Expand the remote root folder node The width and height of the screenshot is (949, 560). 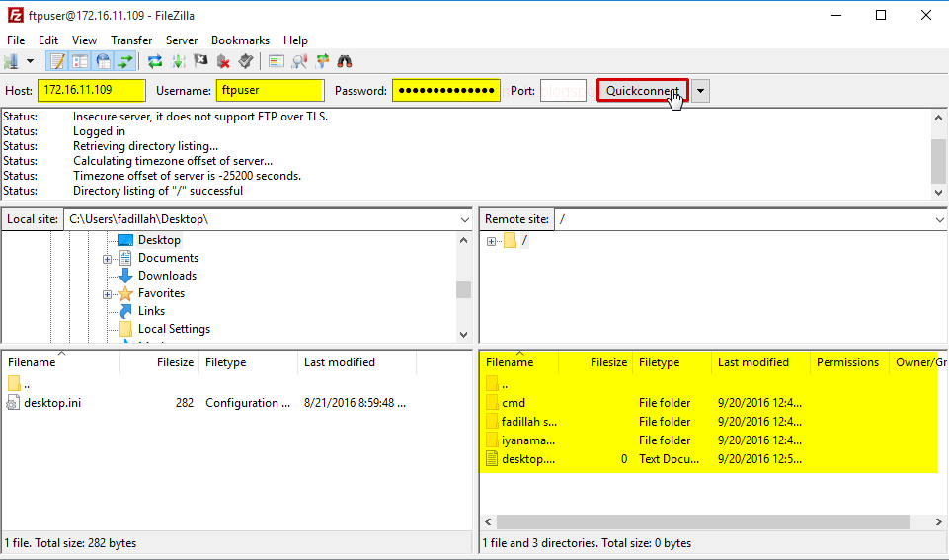(x=492, y=242)
